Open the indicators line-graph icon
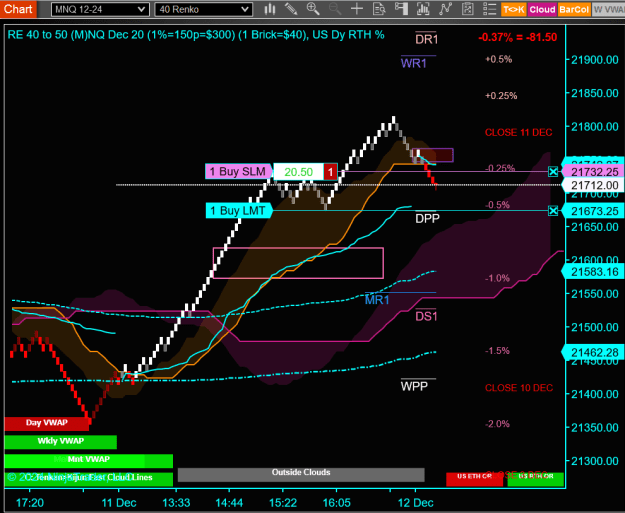 [x=445, y=9]
